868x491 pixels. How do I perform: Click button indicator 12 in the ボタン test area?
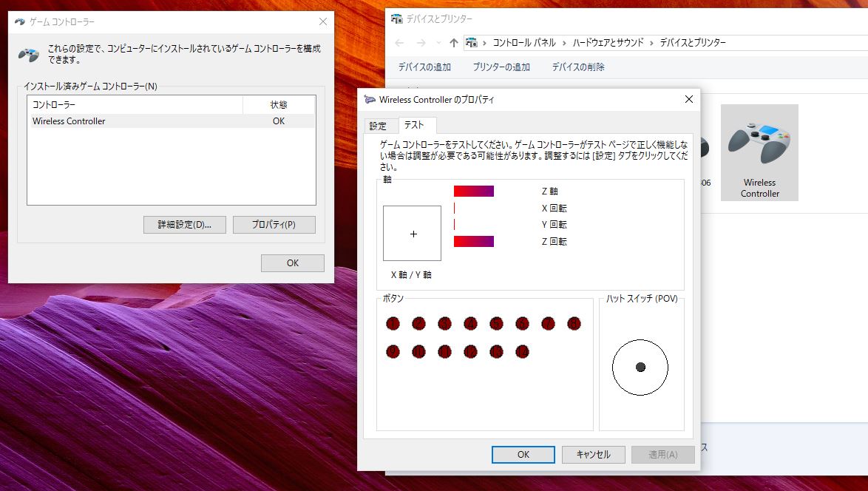[x=470, y=351]
